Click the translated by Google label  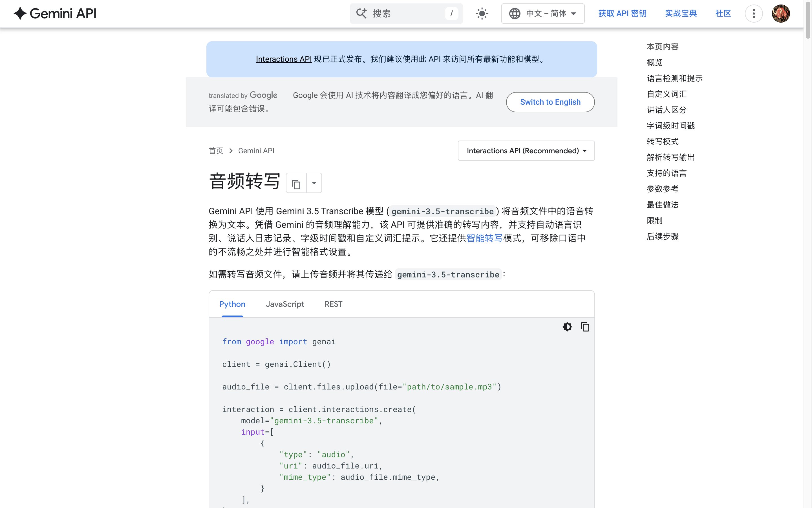tap(243, 95)
